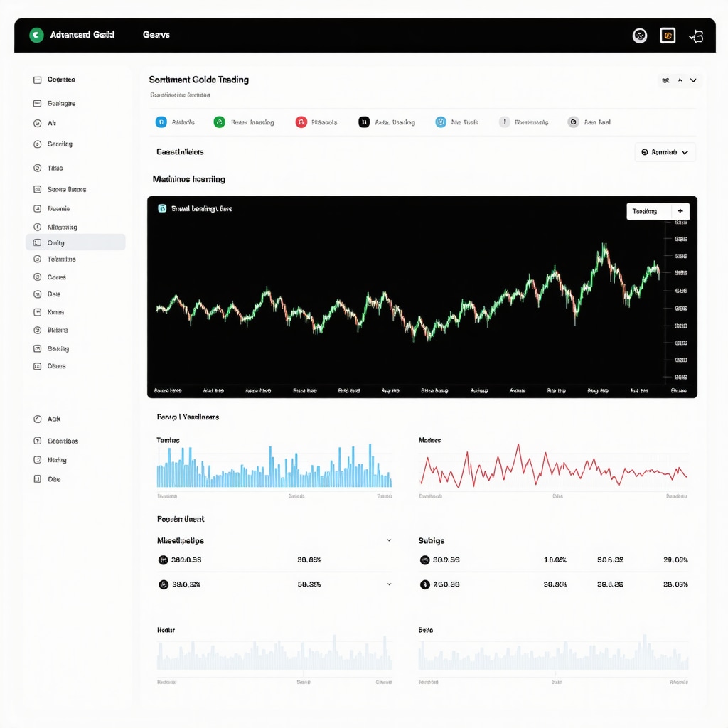Open the Asrniad dropdown
Screen dimensions: 728x728
[x=665, y=152]
